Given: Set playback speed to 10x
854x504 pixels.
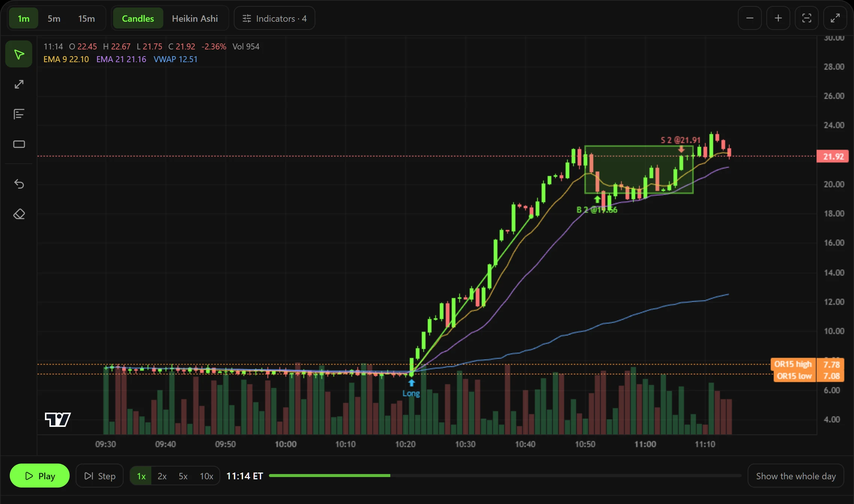Looking at the screenshot, I should (206, 476).
